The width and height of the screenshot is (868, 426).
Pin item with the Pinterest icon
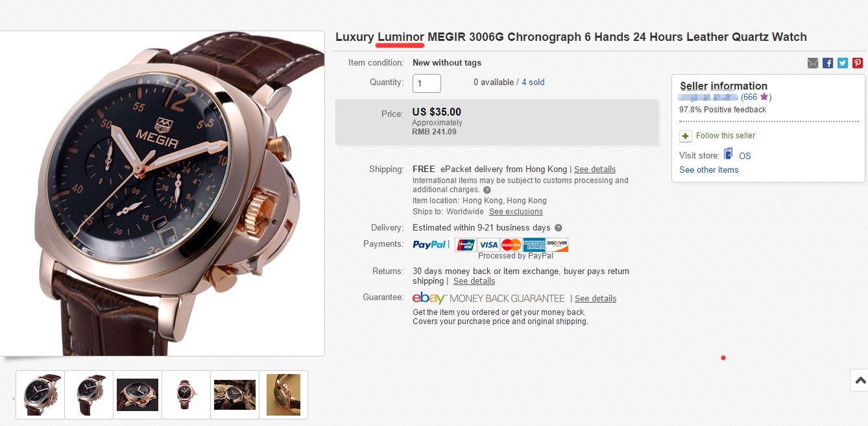pos(858,63)
